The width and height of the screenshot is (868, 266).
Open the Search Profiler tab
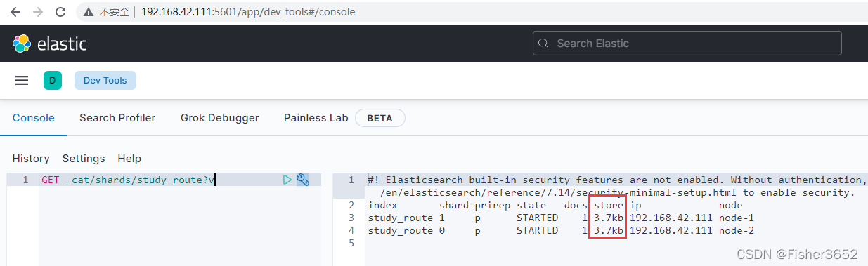click(x=117, y=118)
